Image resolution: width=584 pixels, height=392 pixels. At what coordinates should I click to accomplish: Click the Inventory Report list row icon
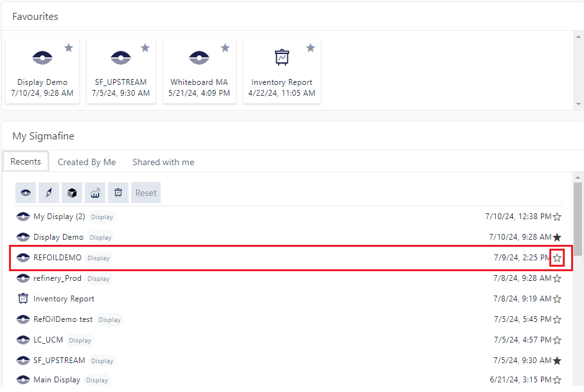click(x=23, y=299)
